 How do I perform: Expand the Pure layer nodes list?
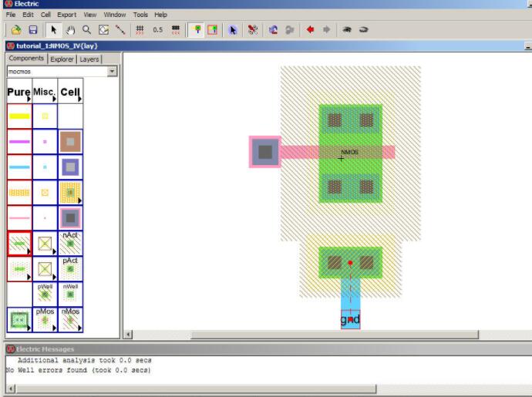click(19, 93)
